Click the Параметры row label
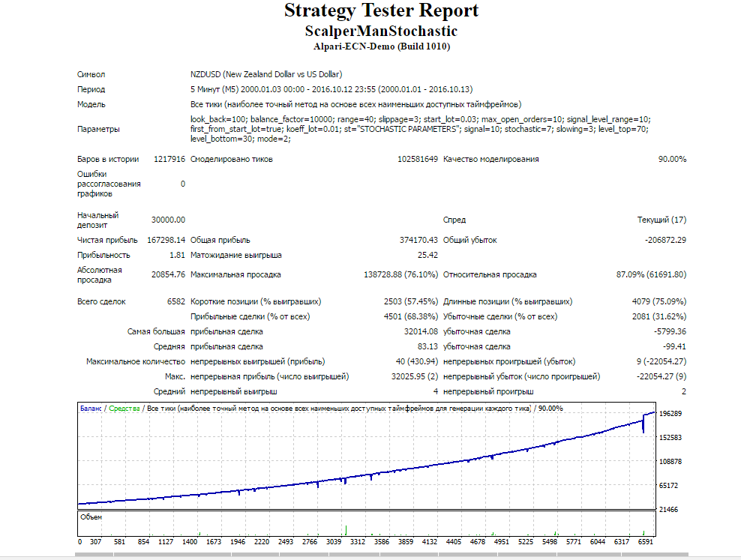 click(x=98, y=129)
